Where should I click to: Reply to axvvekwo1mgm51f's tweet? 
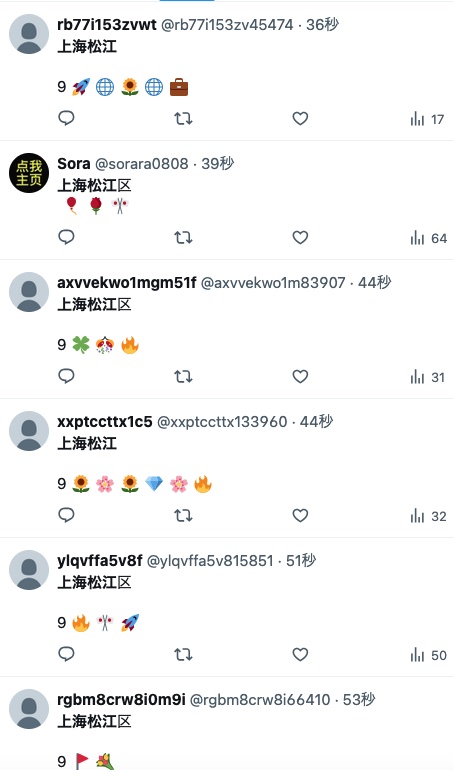pyautogui.click(x=66, y=376)
